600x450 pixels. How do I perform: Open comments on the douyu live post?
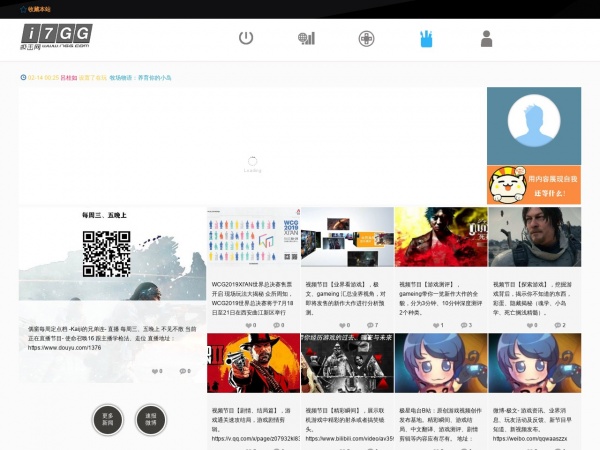[183, 371]
